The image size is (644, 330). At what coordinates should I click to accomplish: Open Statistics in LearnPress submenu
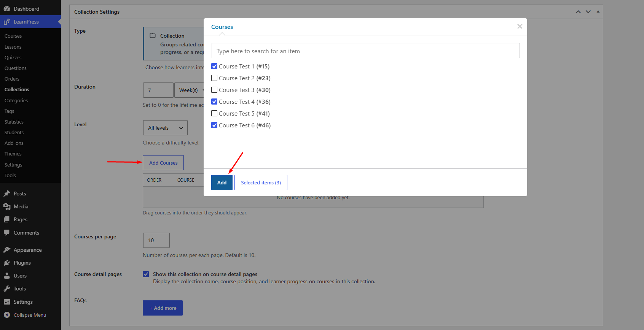pyautogui.click(x=14, y=122)
